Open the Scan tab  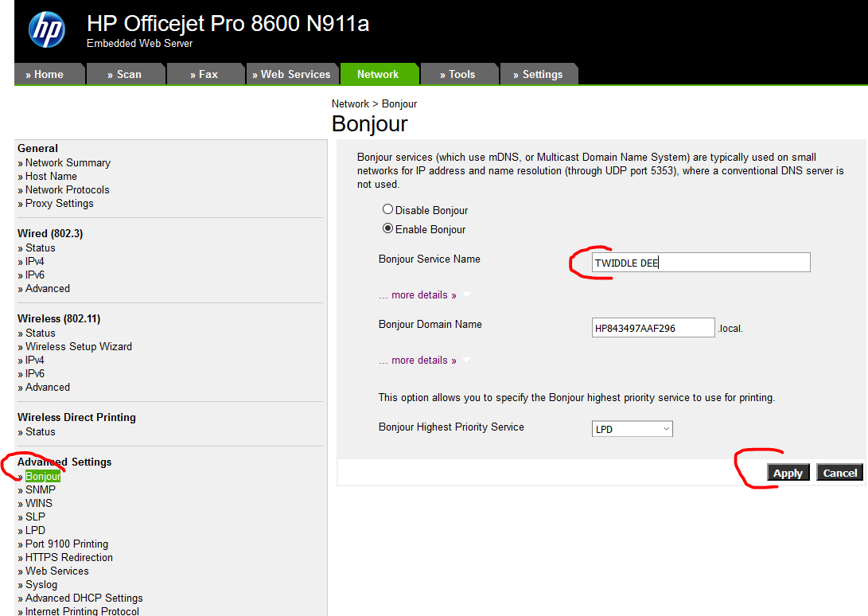[127, 74]
